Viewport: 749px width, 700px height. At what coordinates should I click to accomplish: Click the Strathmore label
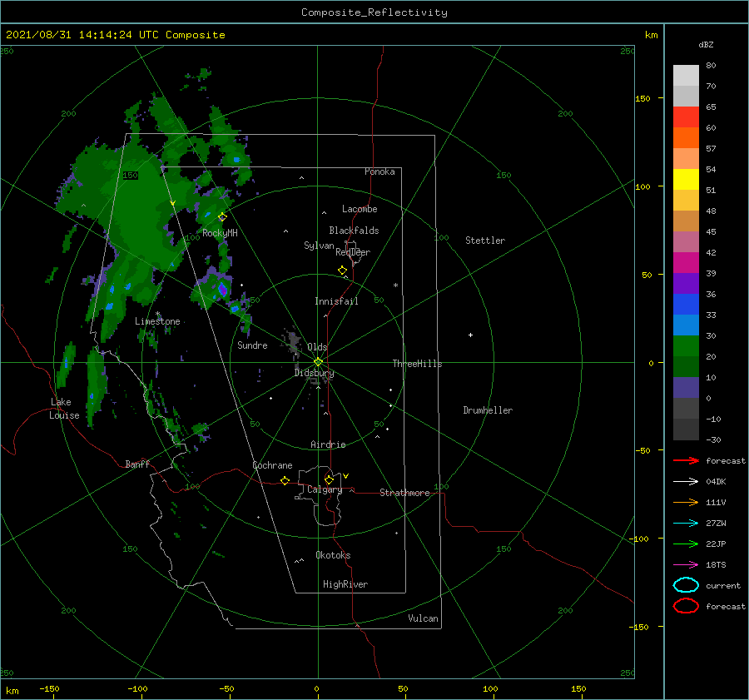coord(404,493)
